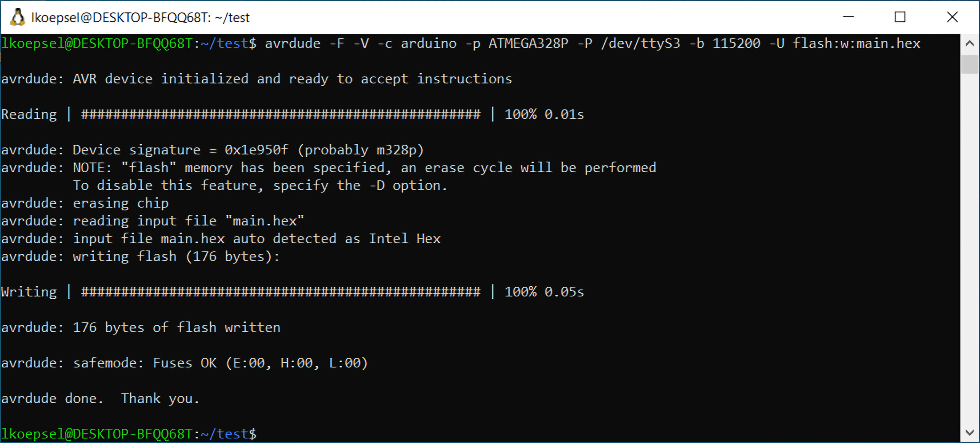The height and width of the screenshot is (443, 980).
Task: Click device signature '0x1e950f' text
Action: 256,150
